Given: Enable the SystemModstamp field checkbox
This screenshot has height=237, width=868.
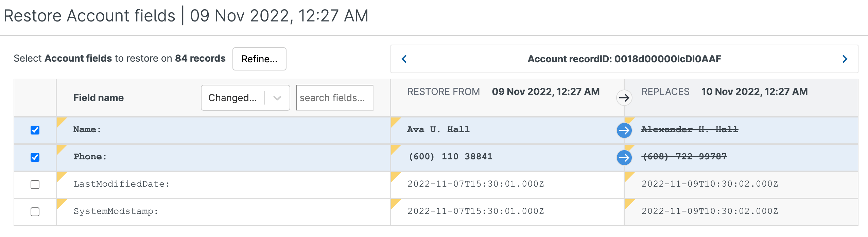Looking at the screenshot, I should pyautogui.click(x=35, y=212).
